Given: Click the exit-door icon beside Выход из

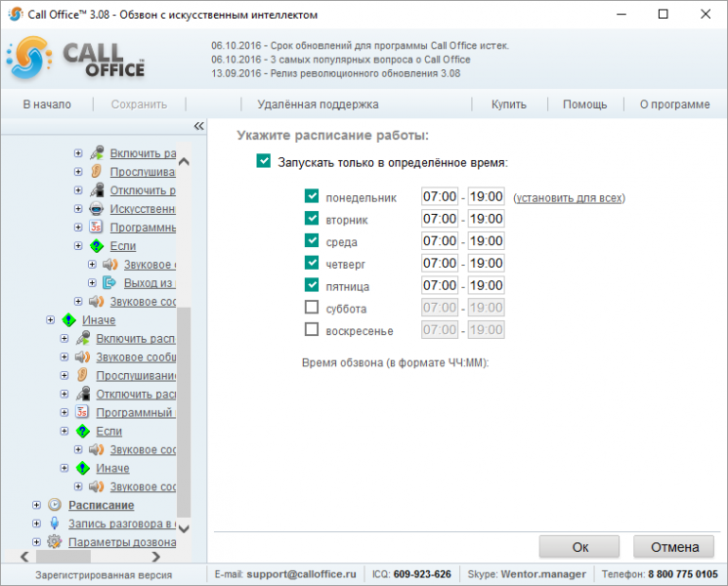Looking at the screenshot, I should click(109, 282).
